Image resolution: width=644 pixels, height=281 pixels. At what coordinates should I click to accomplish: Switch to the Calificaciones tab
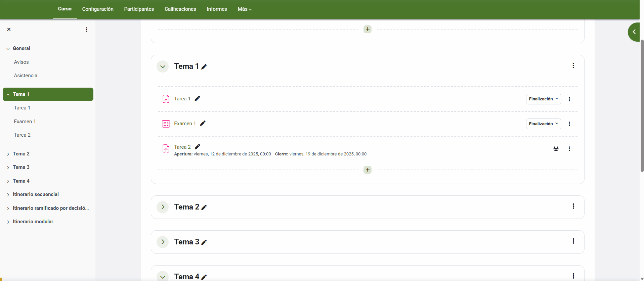(x=180, y=9)
